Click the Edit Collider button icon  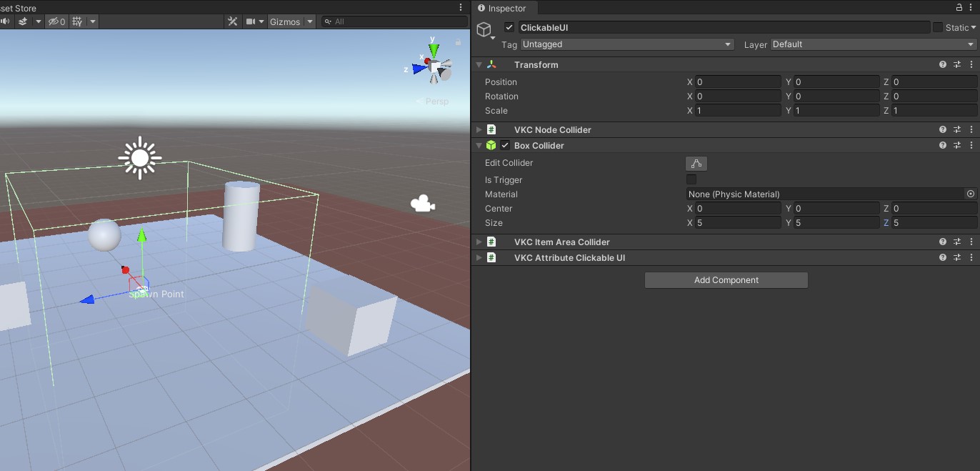click(696, 163)
